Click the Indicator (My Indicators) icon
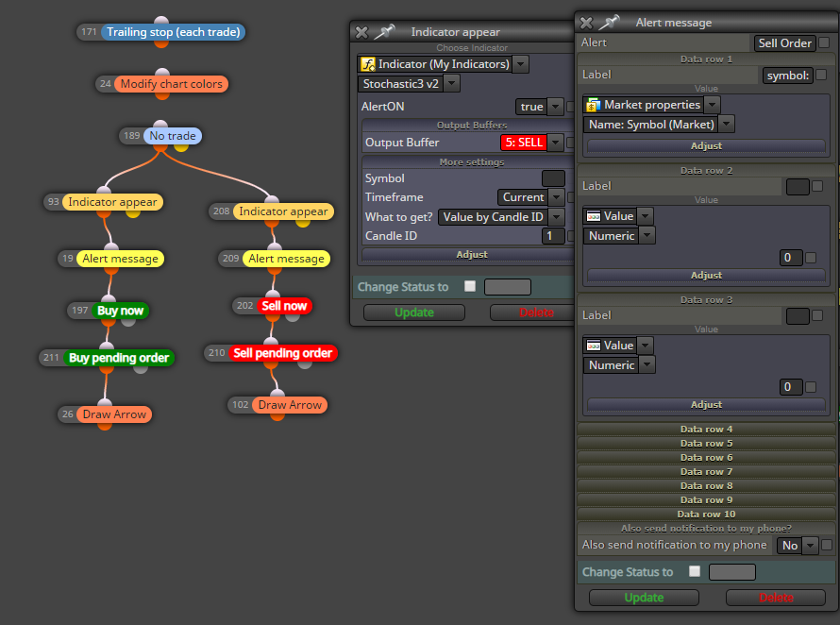Image resolution: width=840 pixels, height=625 pixels. (x=368, y=64)
